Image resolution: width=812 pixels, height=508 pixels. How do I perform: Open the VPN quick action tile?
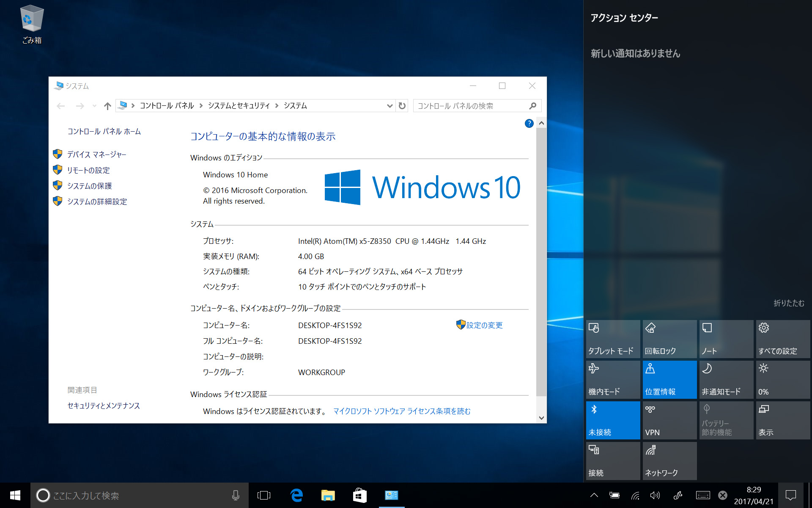pyautogui.click(x=669, y=420)
